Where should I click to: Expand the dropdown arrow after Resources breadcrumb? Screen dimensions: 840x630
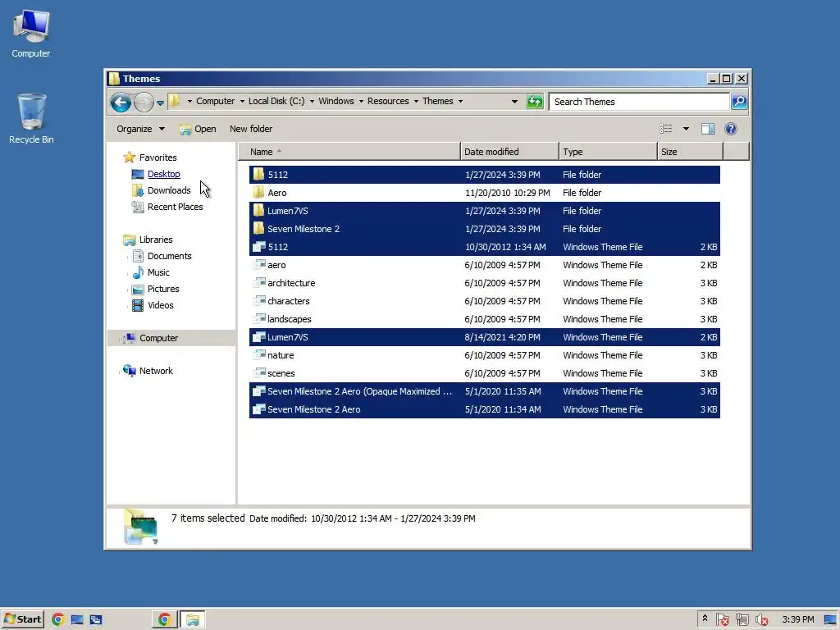click(416, 101)
